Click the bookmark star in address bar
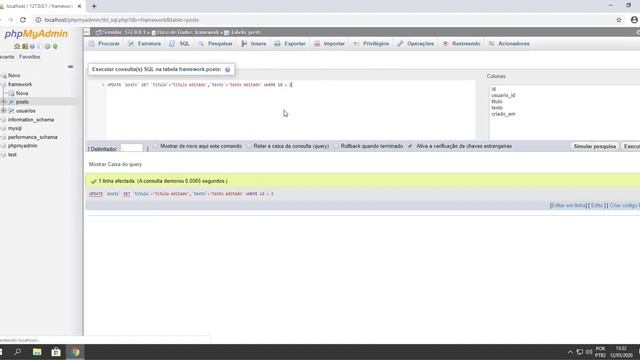640x360 pixels. point(619,20)
